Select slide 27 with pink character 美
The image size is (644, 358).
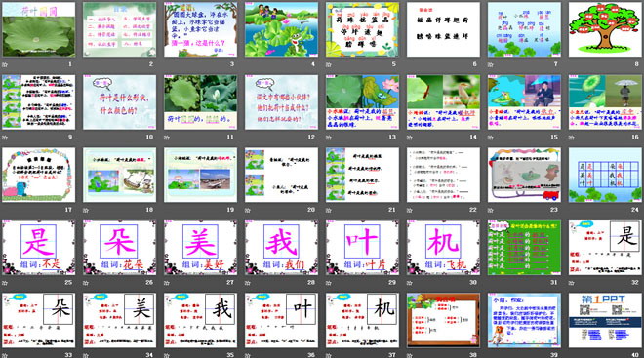pos(200,248)
